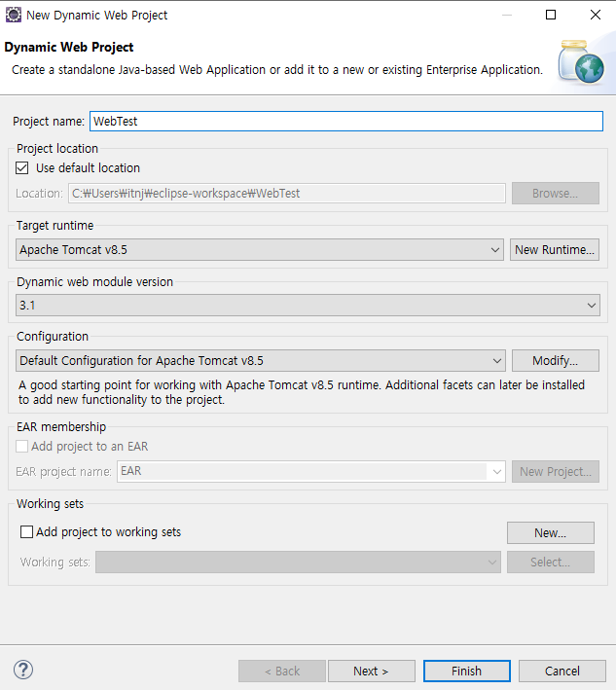Uncheck Use default location checkbox

(x=22, y=168)
